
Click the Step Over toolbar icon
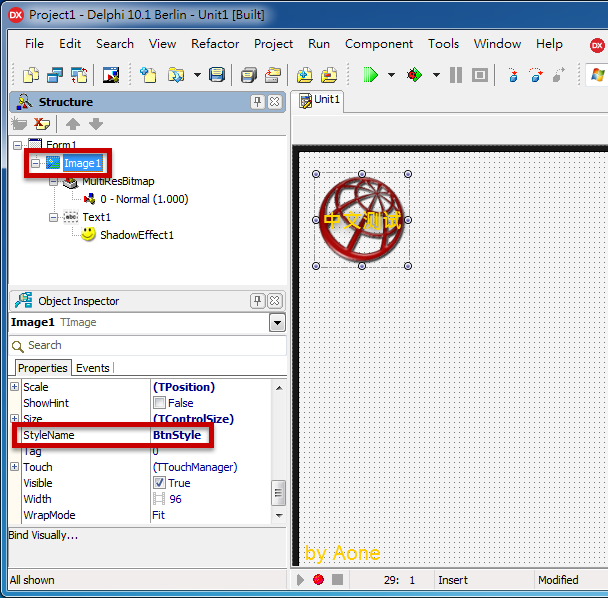point(536,75)
